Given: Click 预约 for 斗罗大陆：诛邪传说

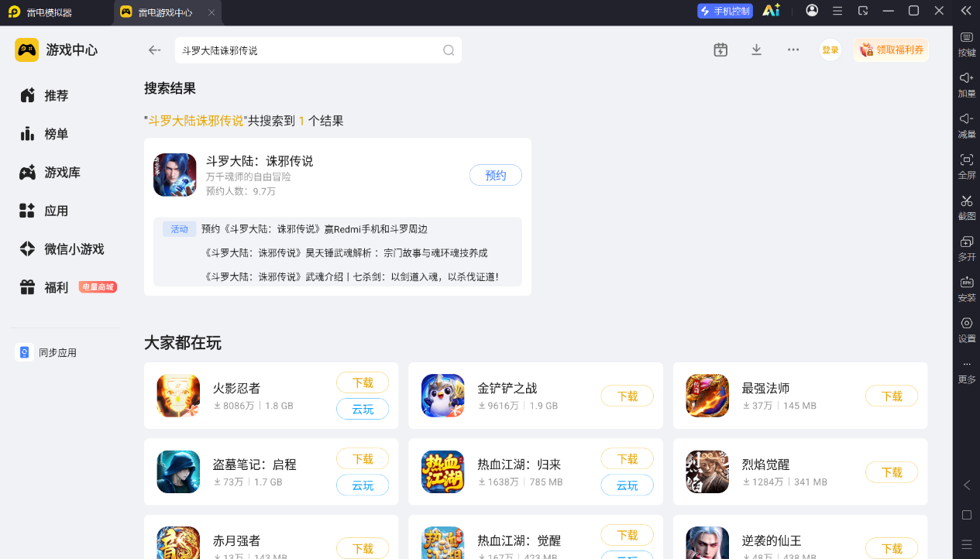Looking at the screenshot, I should click(496, 175).
